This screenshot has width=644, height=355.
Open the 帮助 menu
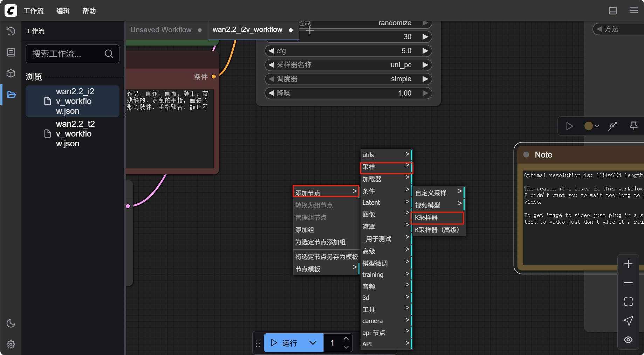(89, 11)
